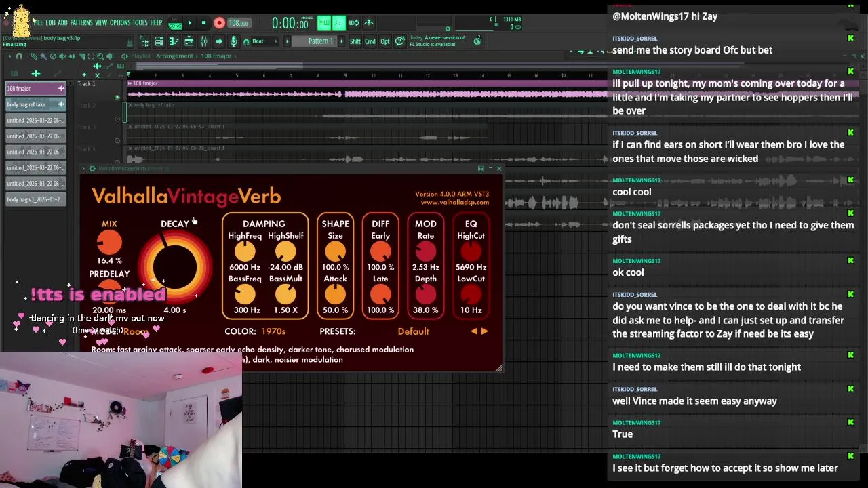868x488 pixels.
Task: Select the mute tool in playlist toolbar
Action: 62,56
